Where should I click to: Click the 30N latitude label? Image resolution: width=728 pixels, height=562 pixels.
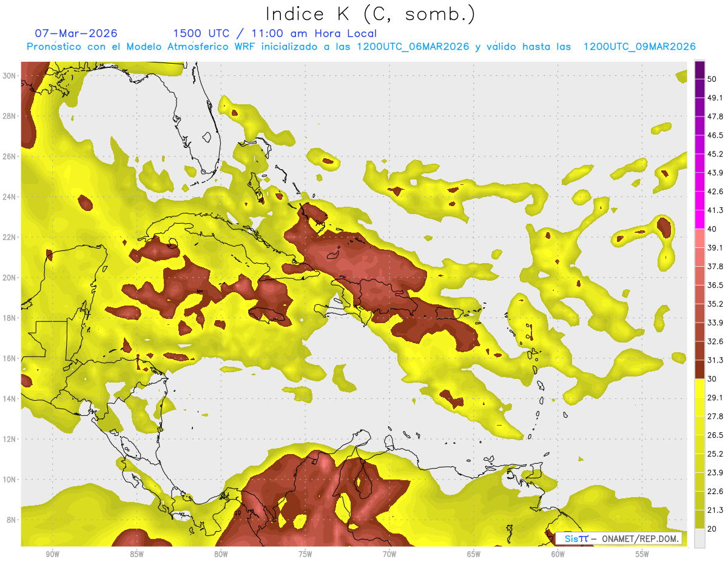click(x=9, y=76)
